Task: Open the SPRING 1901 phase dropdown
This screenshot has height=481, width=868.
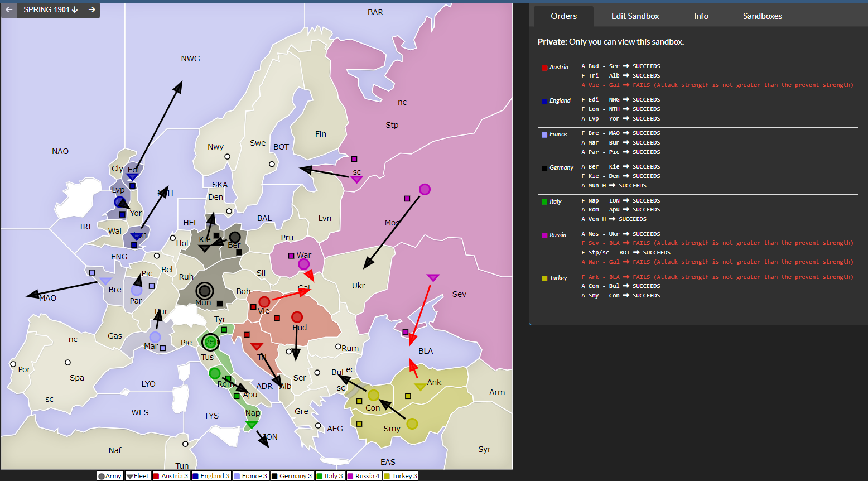Action: coord(50,9)
